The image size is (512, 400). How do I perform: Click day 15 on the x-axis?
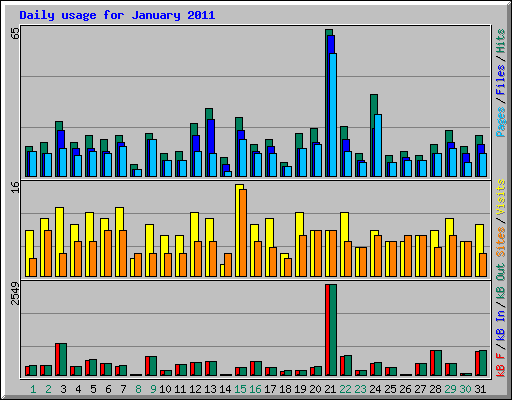pyautogui.click(x=240, y=389)
